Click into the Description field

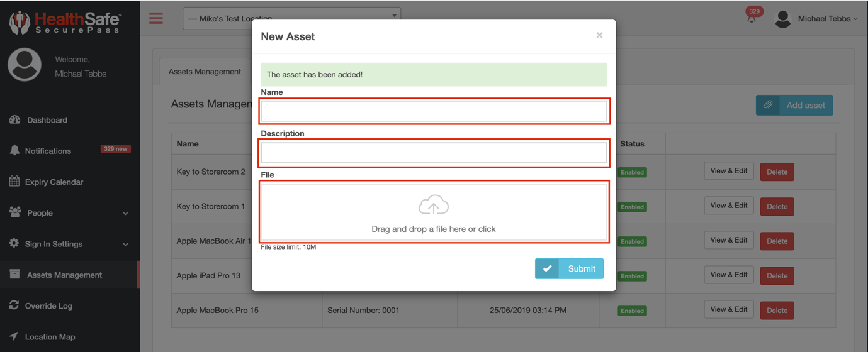click(x=433, y=153)
